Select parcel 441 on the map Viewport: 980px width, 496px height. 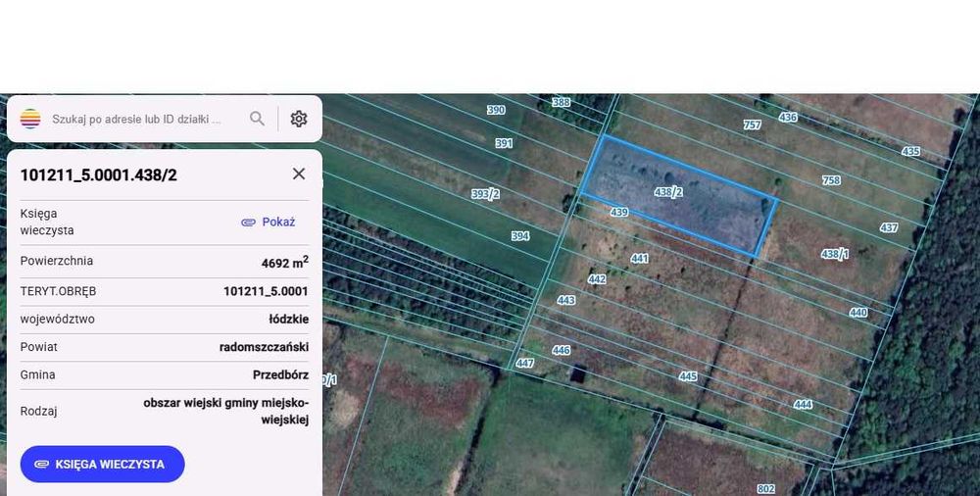[x=639, y=259]
